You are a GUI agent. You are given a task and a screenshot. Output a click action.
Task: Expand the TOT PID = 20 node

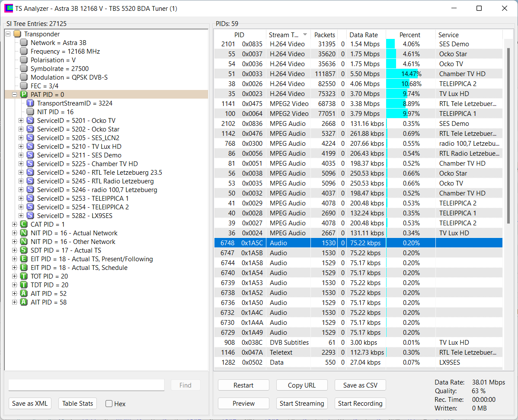click(x=14, y=276)
